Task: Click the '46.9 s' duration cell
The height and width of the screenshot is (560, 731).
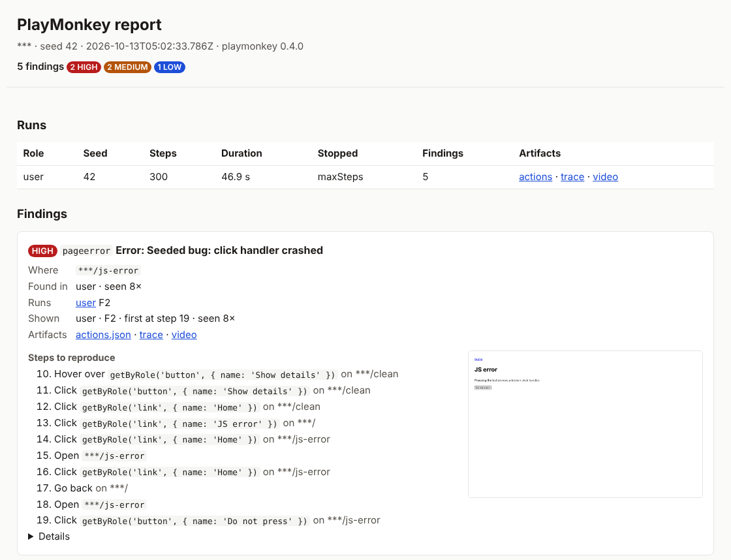Action: click(236, 177)
